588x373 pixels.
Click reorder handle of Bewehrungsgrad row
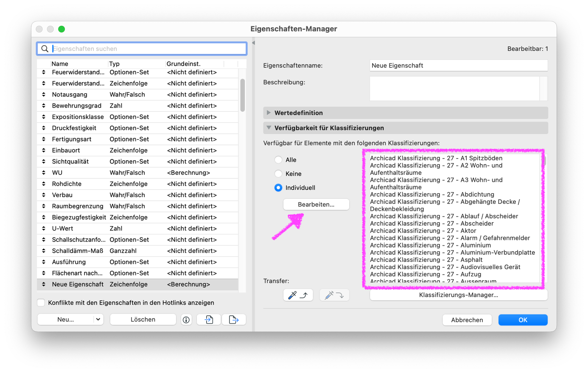(44, 106)
